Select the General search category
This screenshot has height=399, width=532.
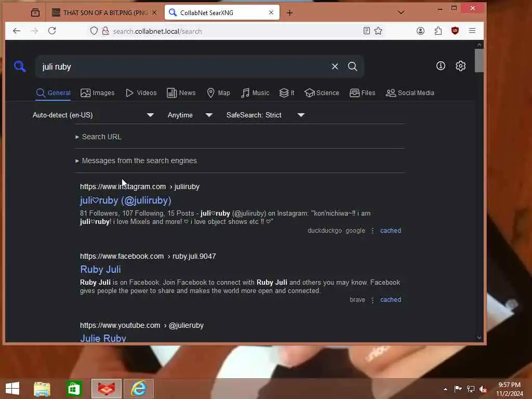54,92
